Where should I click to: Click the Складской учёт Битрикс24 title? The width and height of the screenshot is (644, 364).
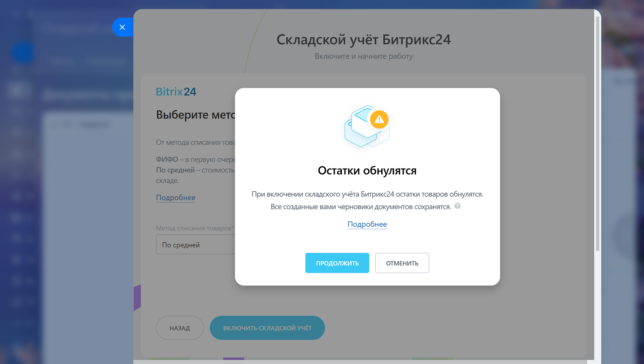[x=364, y=40]
